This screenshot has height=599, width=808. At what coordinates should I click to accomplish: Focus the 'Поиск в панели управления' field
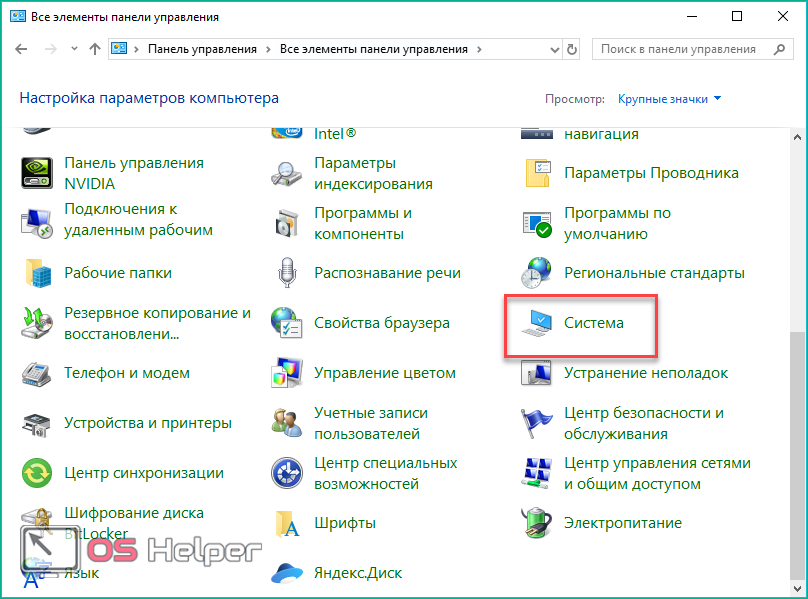click(693, 49)
